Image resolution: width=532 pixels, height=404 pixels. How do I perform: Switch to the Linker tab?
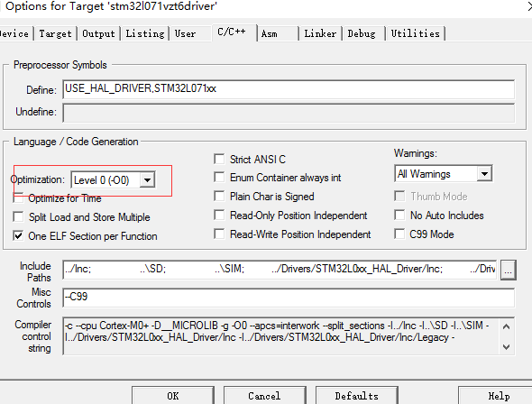point(321,33)
